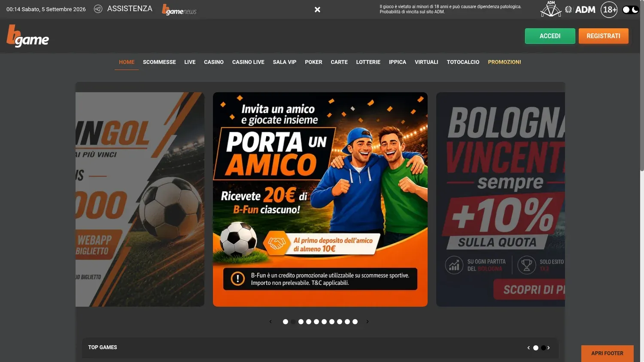Click the Telegram assistance icon
Image resolution: width=644 pixels, height=362 pixels.
click(x=98, y=9)
